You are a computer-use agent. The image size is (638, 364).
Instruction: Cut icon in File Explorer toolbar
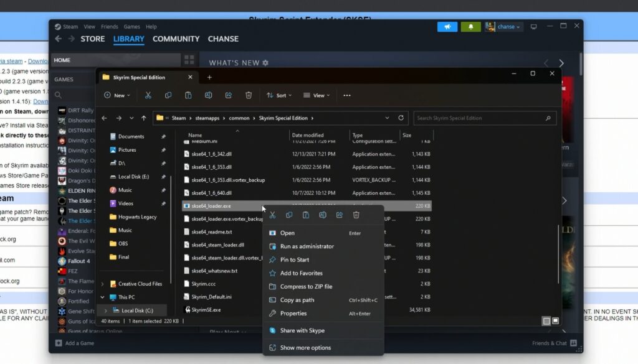pyautogui.click(x=148, y=95)
